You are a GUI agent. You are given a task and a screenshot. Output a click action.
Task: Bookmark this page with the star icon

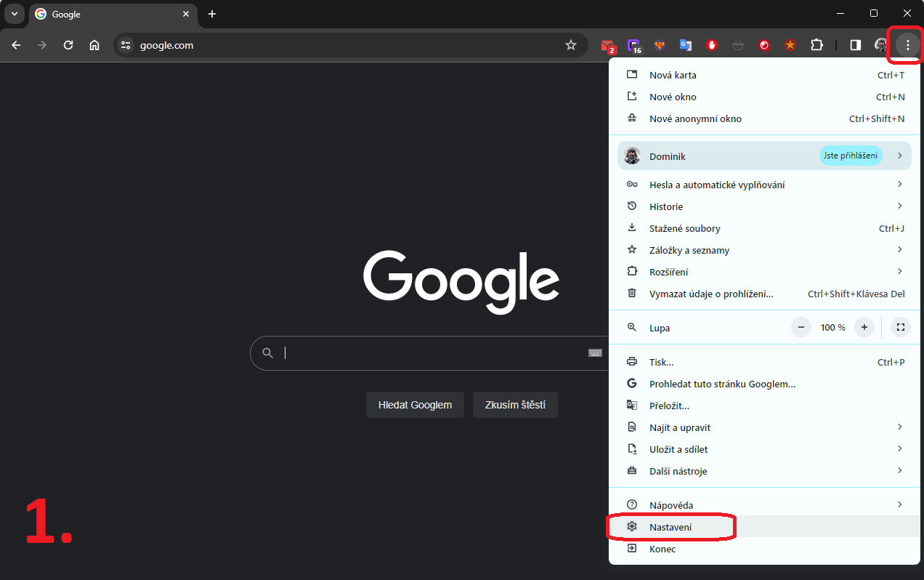pos(571,45)
